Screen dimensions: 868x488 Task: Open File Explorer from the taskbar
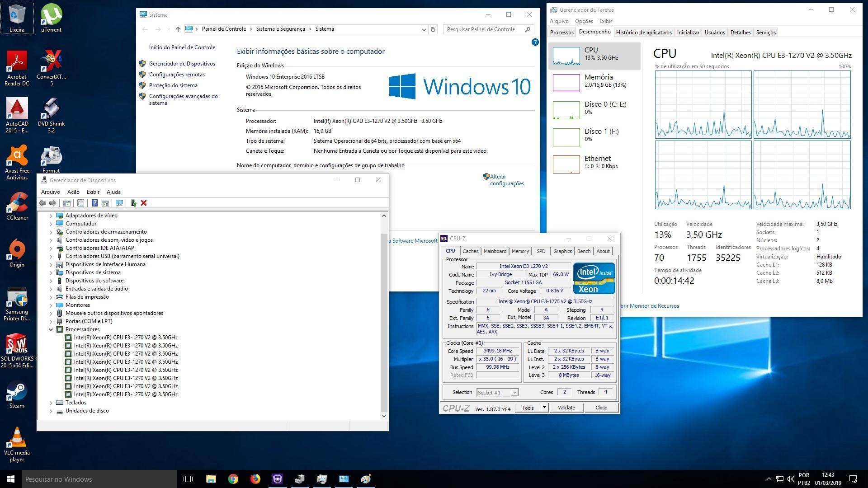(x=211, y=479)
